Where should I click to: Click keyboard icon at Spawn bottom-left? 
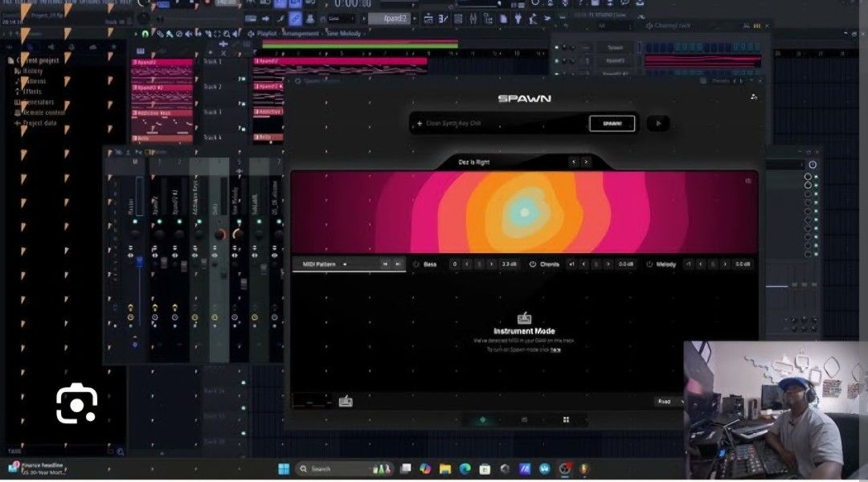346,401
